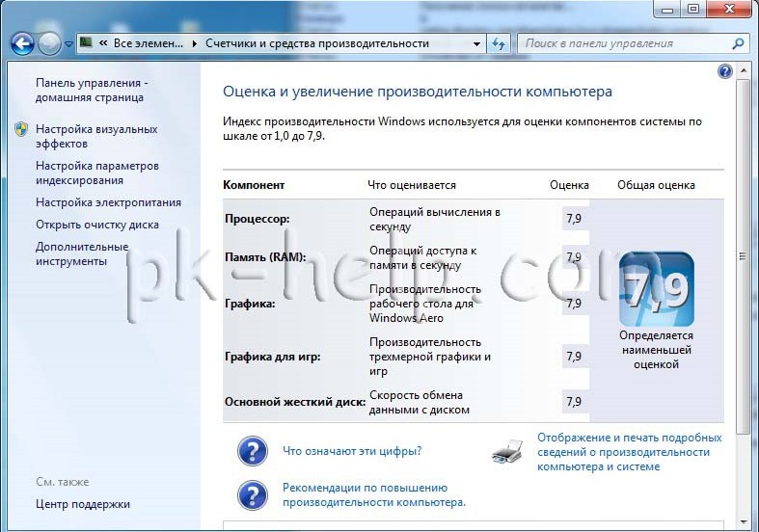Go back with the blue Back arrow

pos(22,44)
